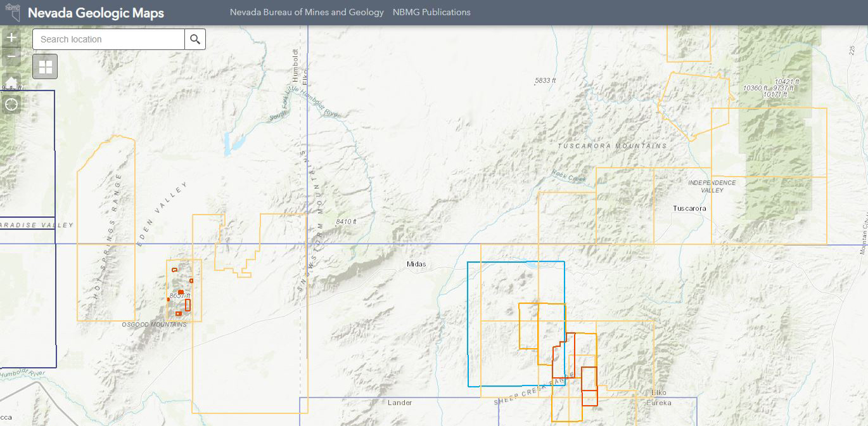Click the Tuscarora Mountains label
This screenshot has height=426, width=868.
click(612, 146)
